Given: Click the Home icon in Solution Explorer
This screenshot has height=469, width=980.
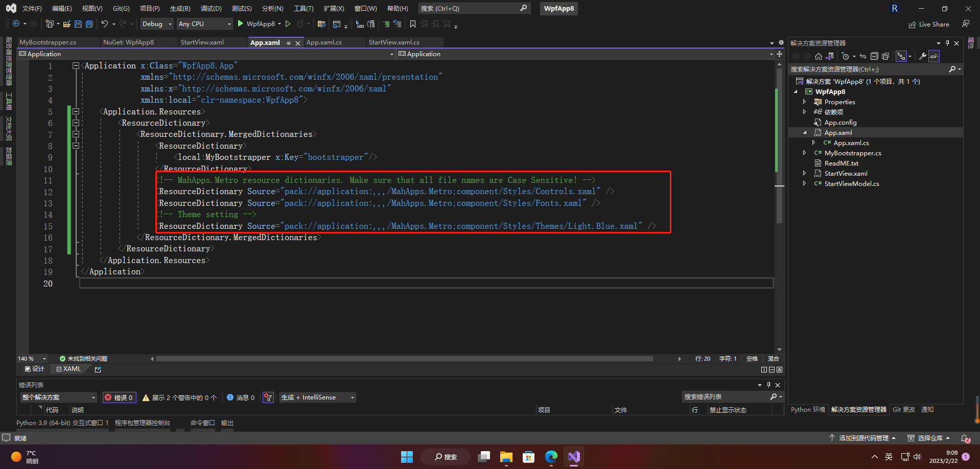Looking at the screenshot, I should coord(819,56).
